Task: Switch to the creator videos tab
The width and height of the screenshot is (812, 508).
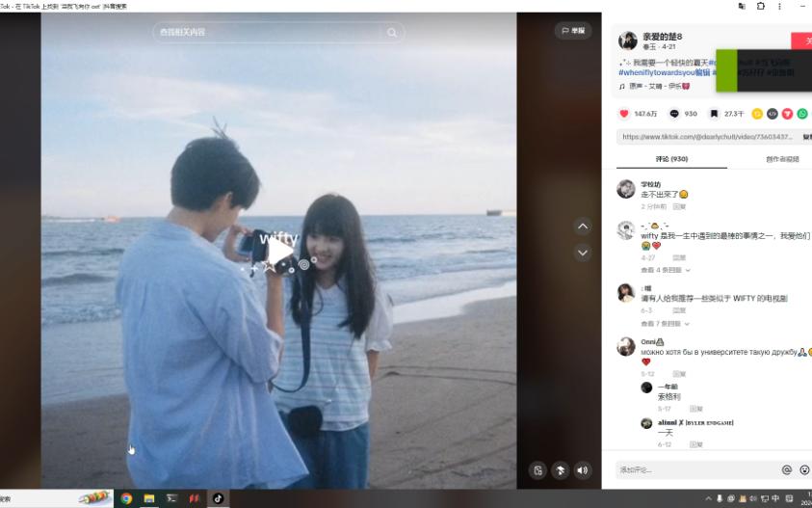Action: [x=782, y=159]
